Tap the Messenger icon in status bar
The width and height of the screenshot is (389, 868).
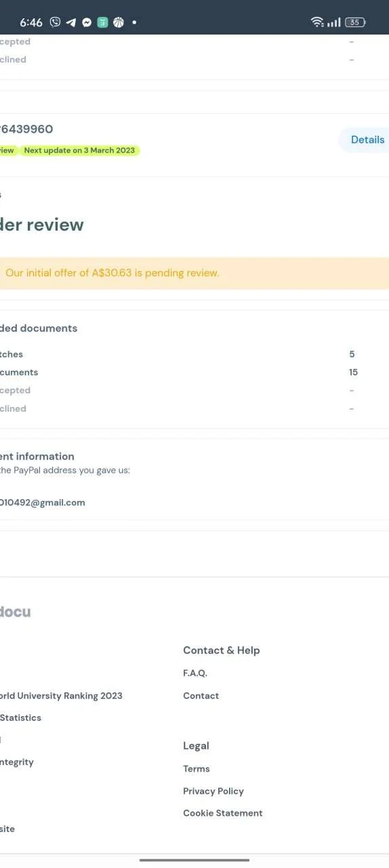pyautogui.click(x=87, y=22)
